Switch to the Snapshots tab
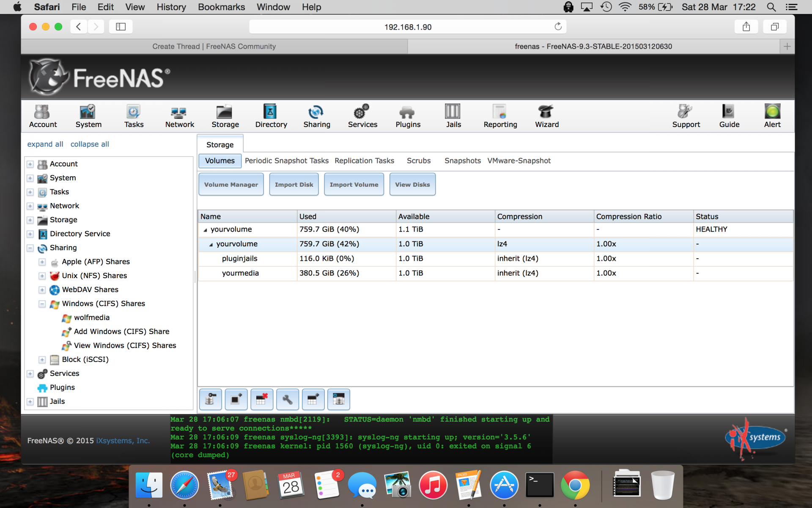812x508 pixels. tap(462, 161)
